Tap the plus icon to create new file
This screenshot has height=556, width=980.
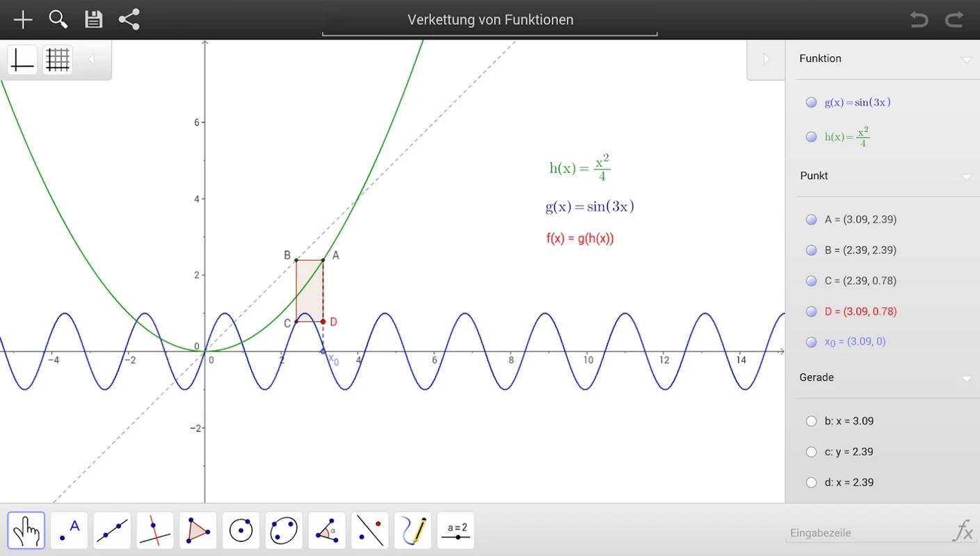[x=23, y=19]
